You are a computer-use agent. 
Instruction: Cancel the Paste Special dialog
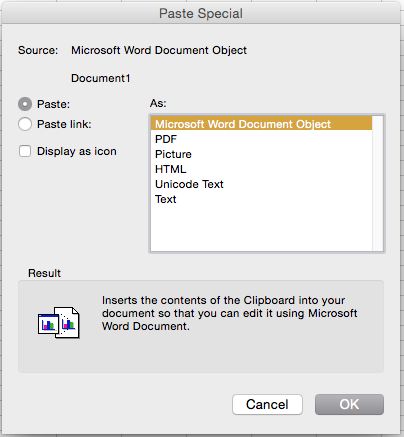pos(267,404)
